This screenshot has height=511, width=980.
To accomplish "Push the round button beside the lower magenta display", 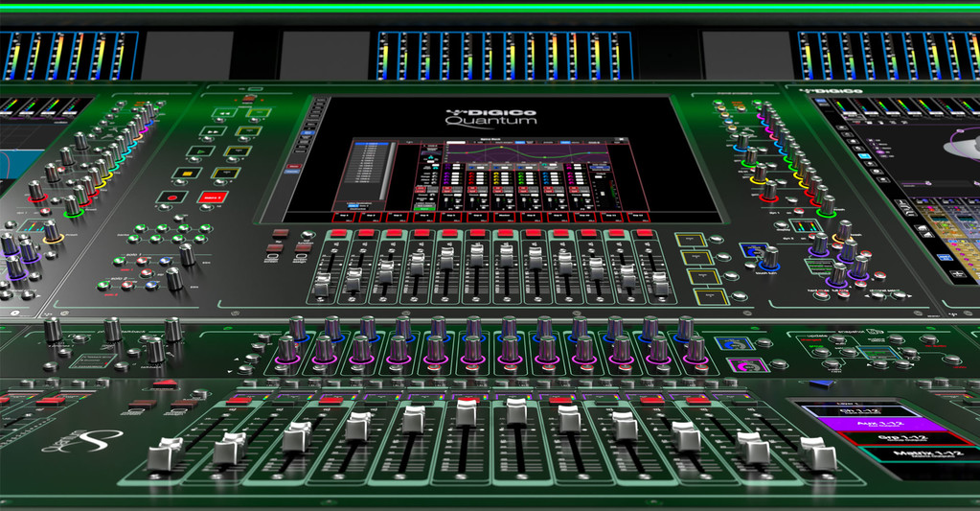I will 779,364.
